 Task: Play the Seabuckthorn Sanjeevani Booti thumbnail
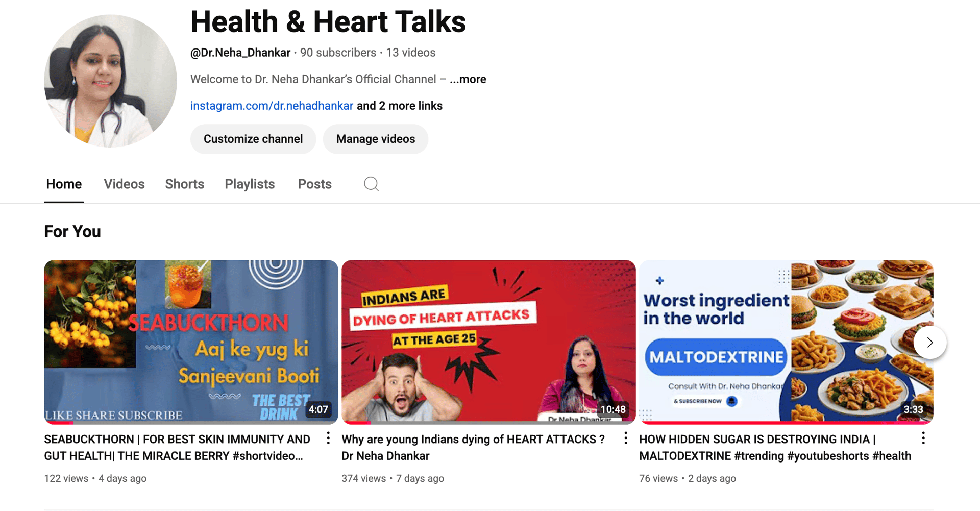pos(191,342)
